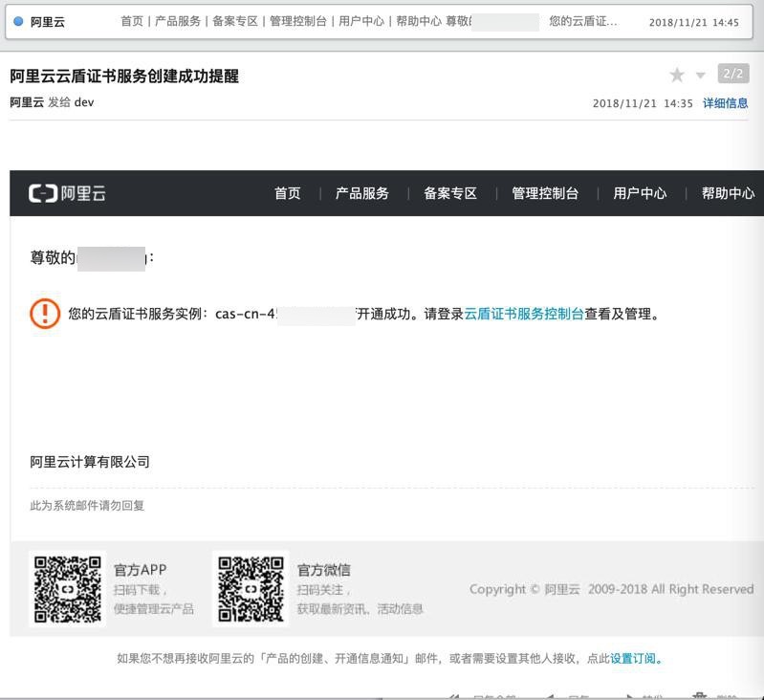Image resolution: width=764 pixels, height=700 pixels.
Task: Open 详细信息 link for email details
Action: click(725, 103)
